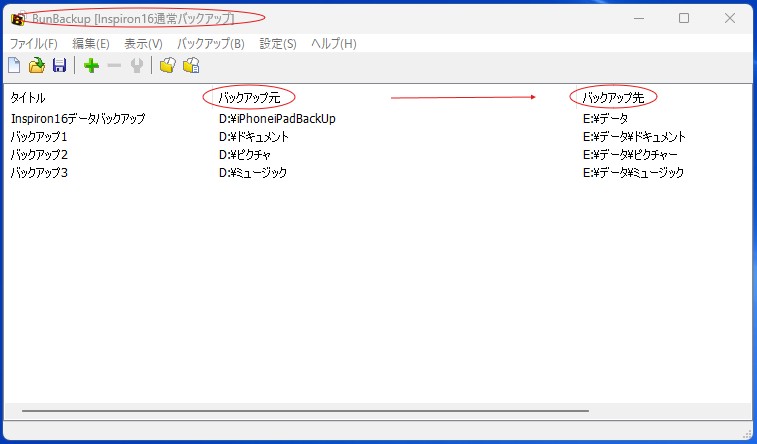757x444 pixels.
Task: Select the Inspiron16データバックアップ row
Action: tap(78, 119)
